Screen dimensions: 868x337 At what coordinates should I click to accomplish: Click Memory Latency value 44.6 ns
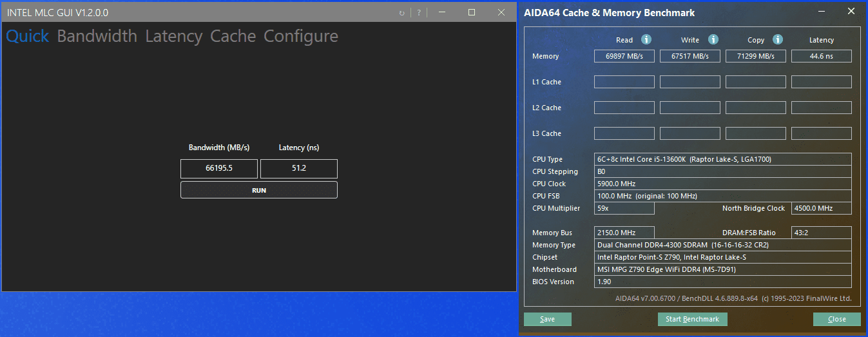[x=822, y=56]
